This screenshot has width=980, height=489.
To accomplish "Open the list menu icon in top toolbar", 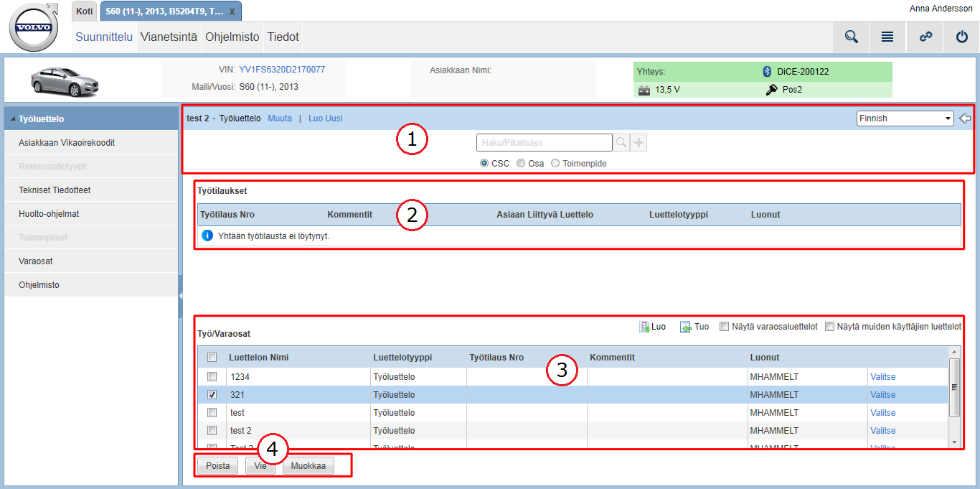I will [887, 37].
